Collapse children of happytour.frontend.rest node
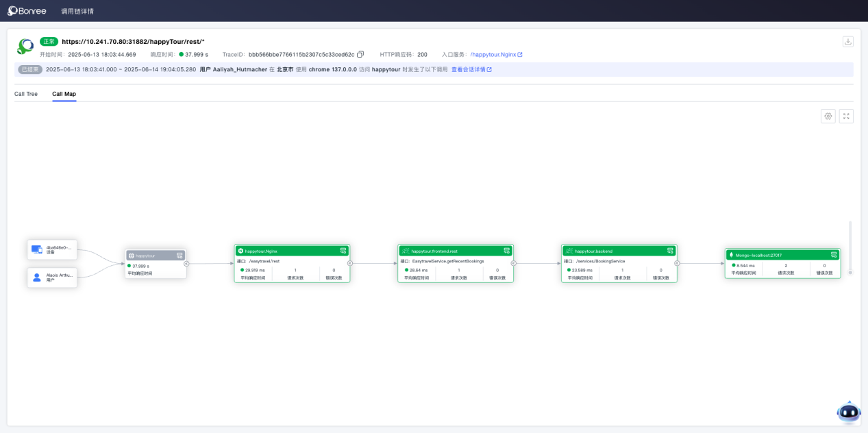Viewport: 868px width, 433px height. 513,263
